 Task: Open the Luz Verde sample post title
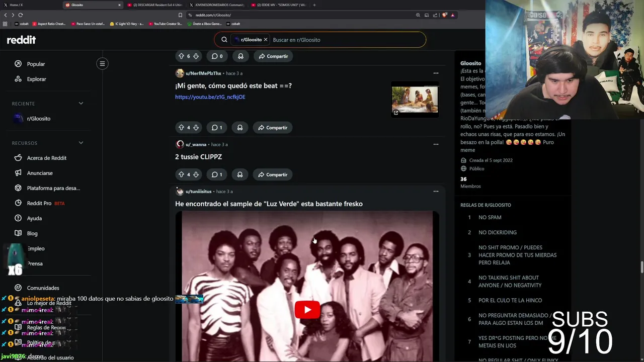[x=269, y=204]
